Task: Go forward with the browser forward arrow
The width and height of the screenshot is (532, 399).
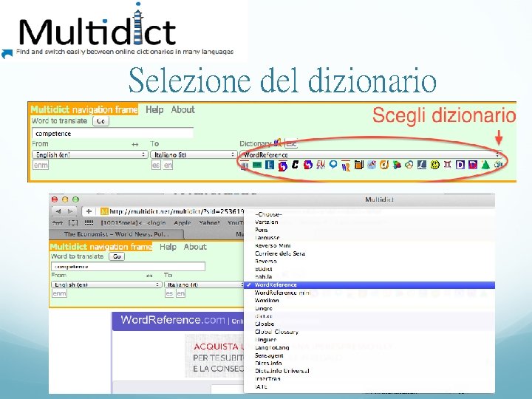Action: pos(70,211)
